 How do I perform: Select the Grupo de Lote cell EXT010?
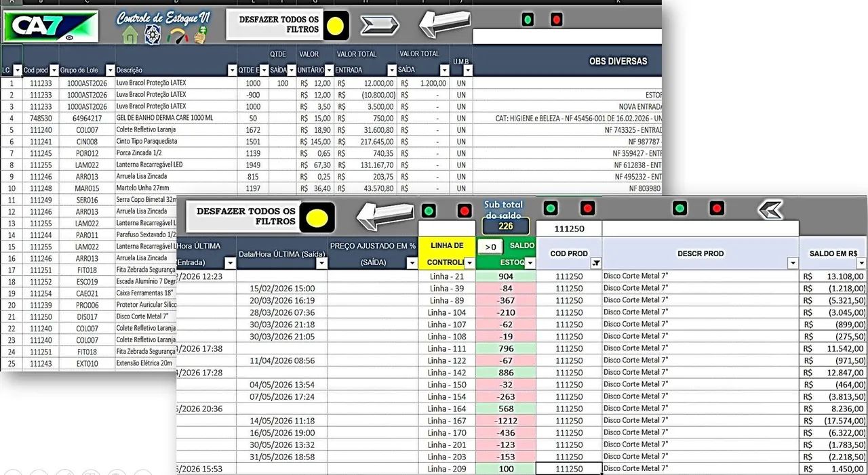87,364
